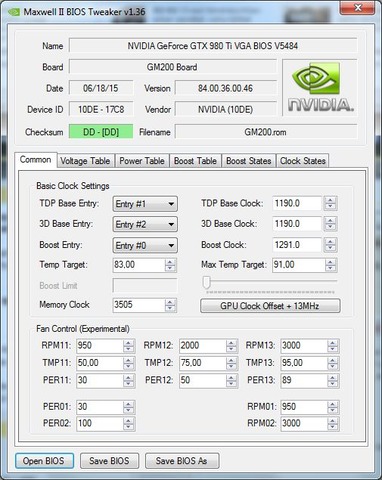
Task: Click the Date field 06/18/15
Action: [101, 88]
